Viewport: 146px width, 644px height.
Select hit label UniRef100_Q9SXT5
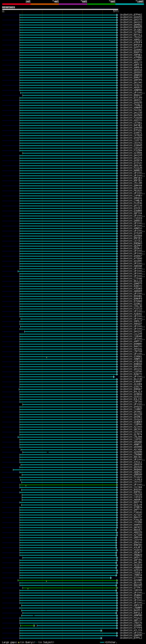click(131, 20)
